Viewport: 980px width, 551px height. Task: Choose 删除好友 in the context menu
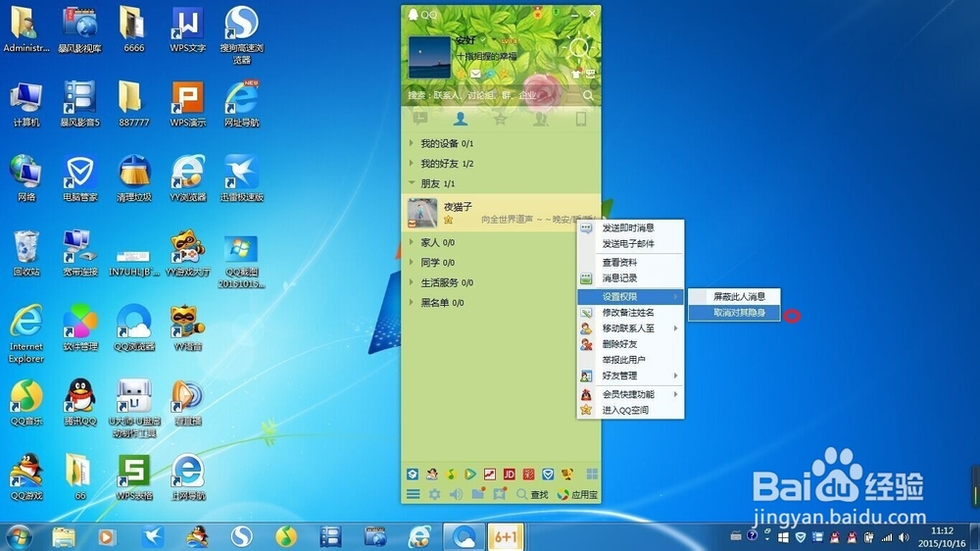tap(630, 343)
